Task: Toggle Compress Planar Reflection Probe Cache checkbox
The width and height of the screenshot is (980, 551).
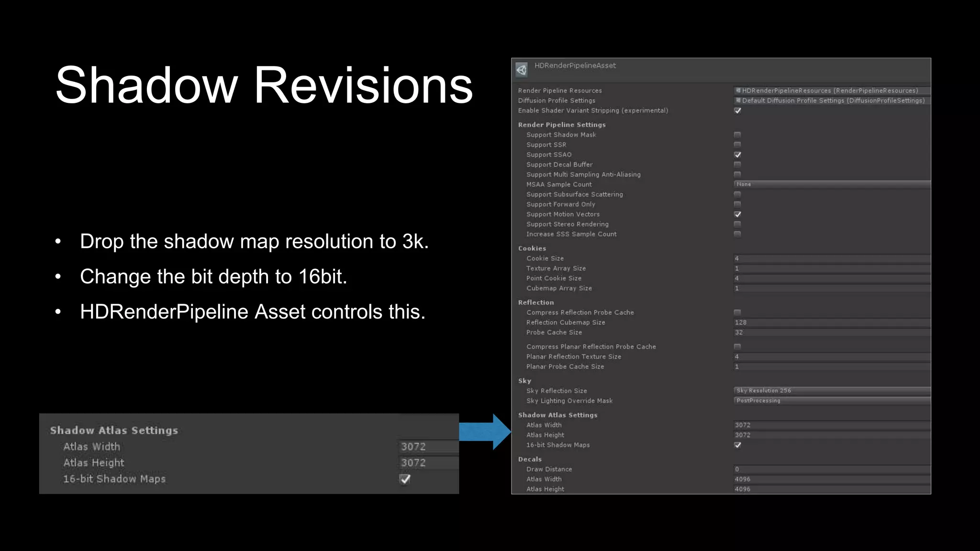Action: [x=737, y=347]
